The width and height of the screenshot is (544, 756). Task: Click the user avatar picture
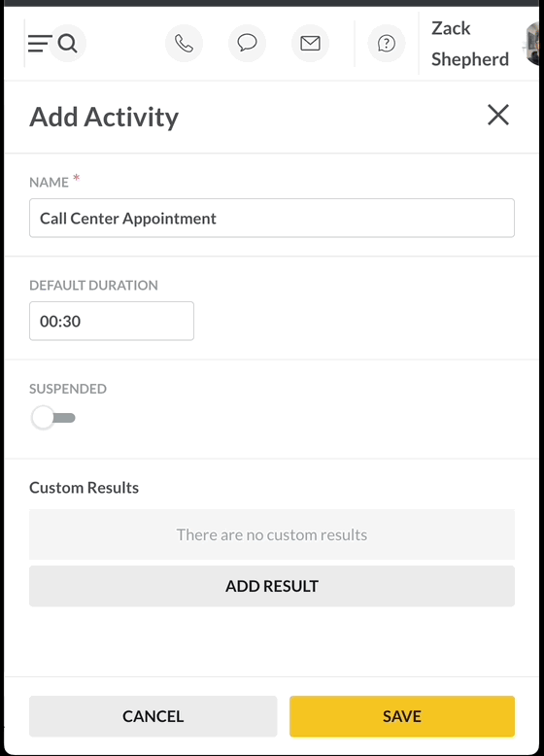point(532,44)
